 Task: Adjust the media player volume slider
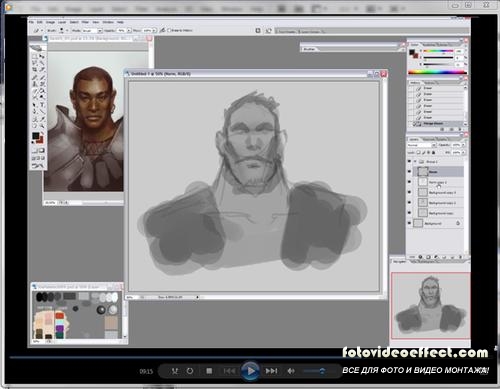pyautogui.click(x=314, y=371)
